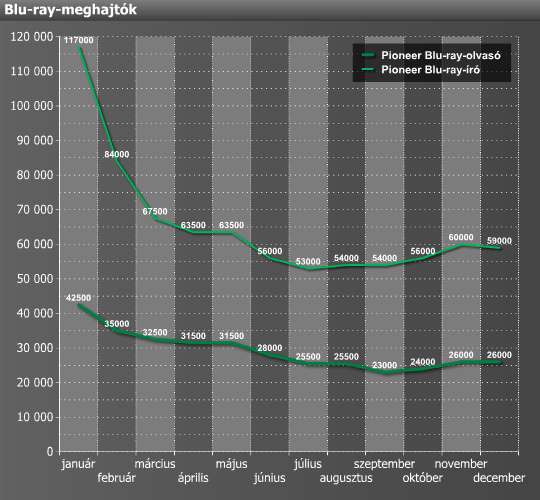The width and height of the screenshot is (540, 500).
Task: Click the 0 y-axis value
Action: coord(50,451)
